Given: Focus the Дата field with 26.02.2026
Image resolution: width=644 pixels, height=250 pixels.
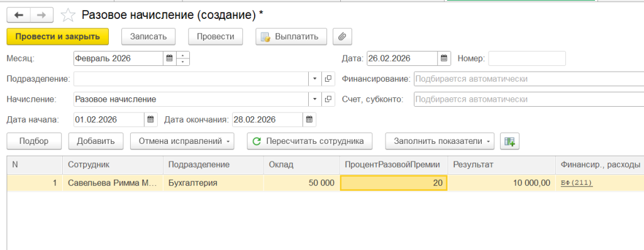Looking at the screenshot, I should pos(402,58).
